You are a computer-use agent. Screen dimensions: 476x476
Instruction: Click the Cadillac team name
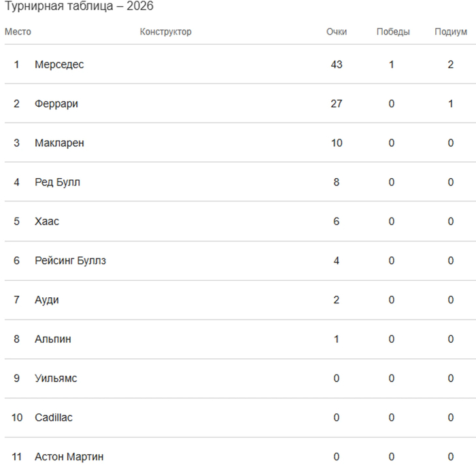pyautogui.click(x=54, y=418)
